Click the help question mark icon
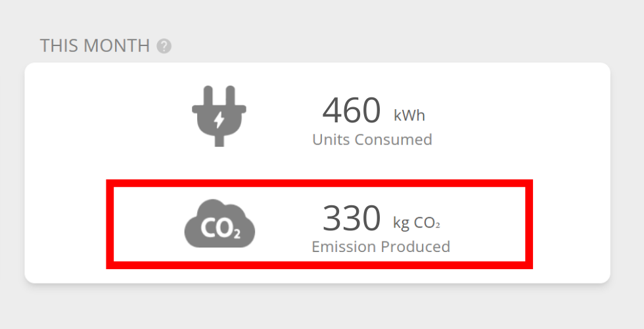Image resolution: width=644 pixels, height=329 pixels. coord(164,46)
